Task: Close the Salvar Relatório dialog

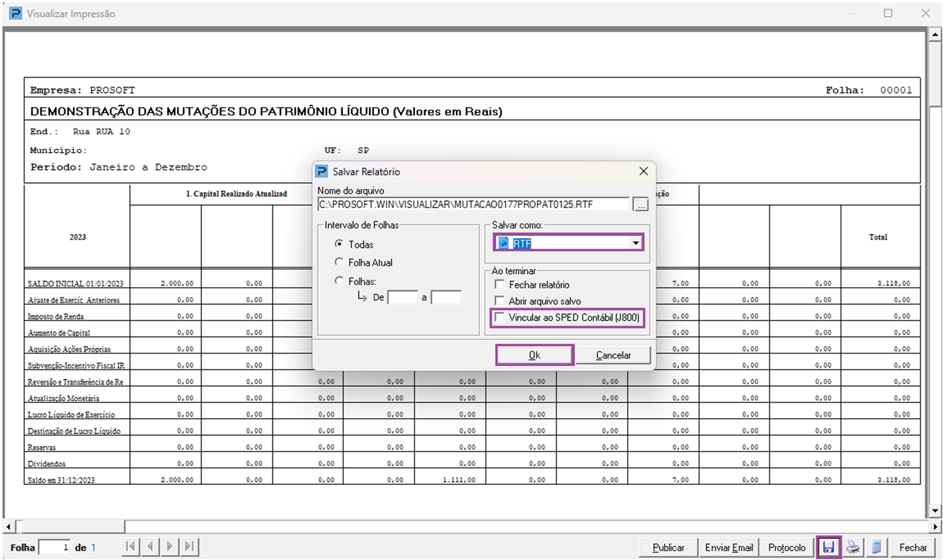Action: [643, 171]
